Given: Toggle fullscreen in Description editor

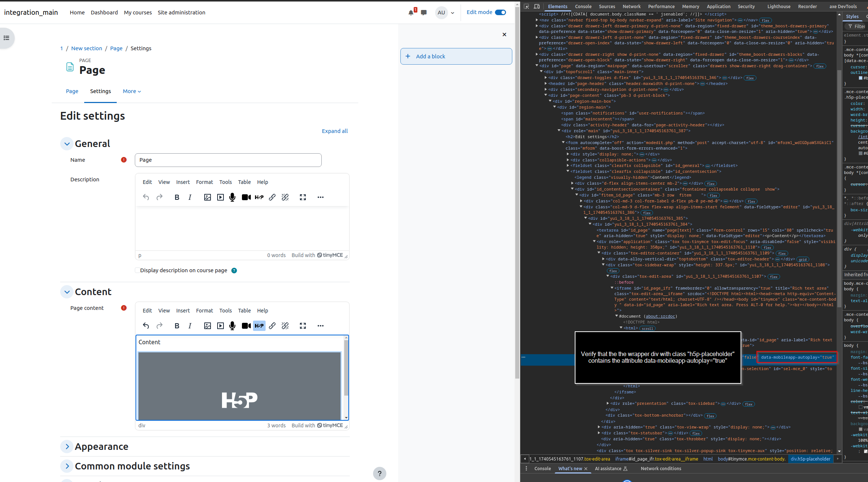Looking at the screenshot, I should [303, 197].
